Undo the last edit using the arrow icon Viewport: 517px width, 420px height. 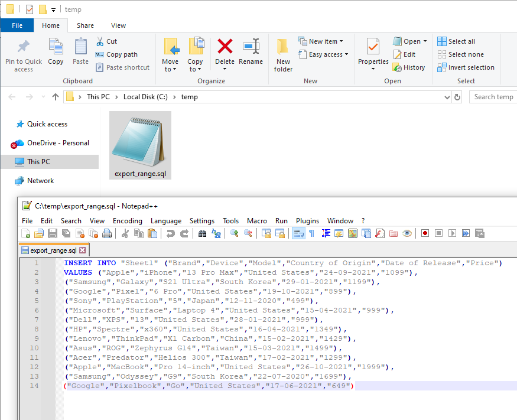pos(170,233)
